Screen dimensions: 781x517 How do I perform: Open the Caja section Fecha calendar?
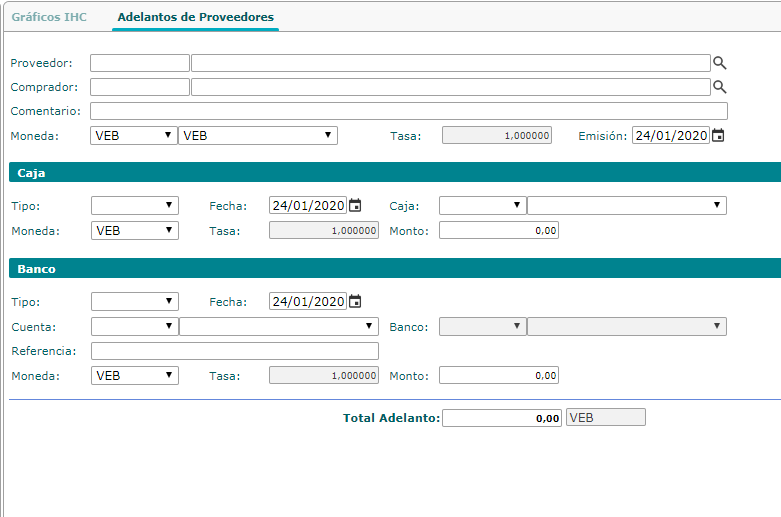355,205
